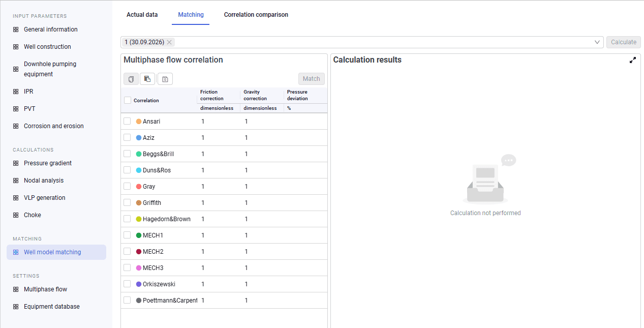Click the Duns&Ros correlation name
Screen dimensions: 644x328
(x=157, y=170)
